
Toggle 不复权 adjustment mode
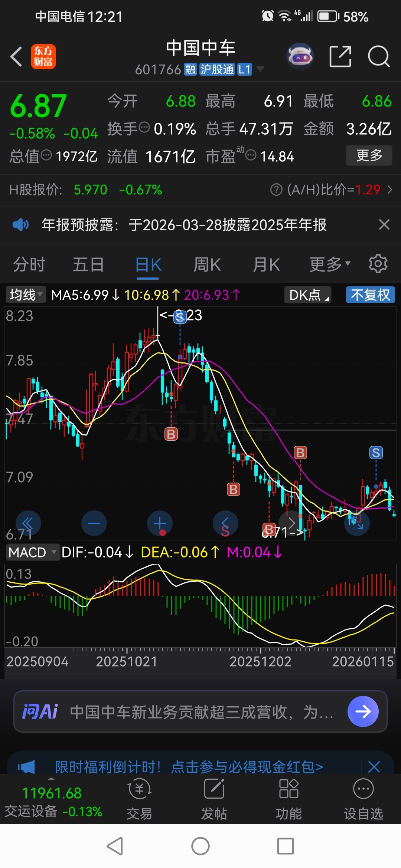click(370, 295)
